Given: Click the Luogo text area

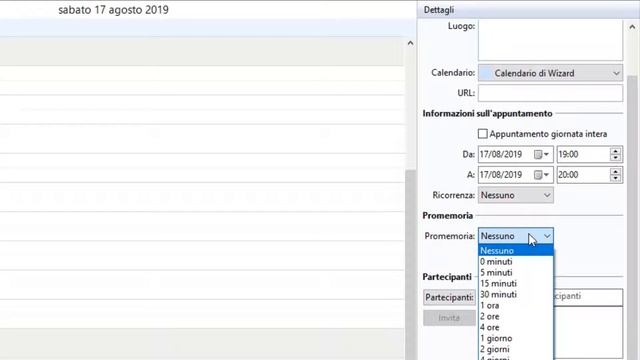Looking at the screenshot, I should (550, 40).
